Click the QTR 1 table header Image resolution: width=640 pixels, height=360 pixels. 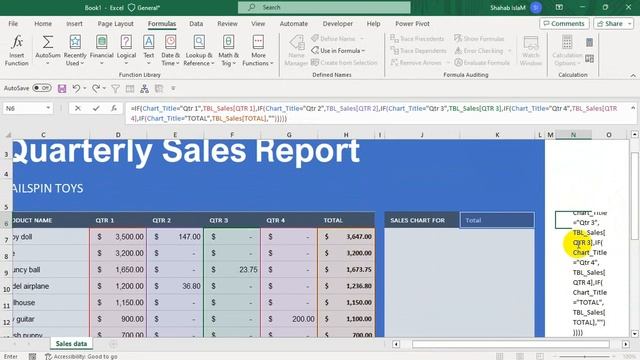click(118, 220)
